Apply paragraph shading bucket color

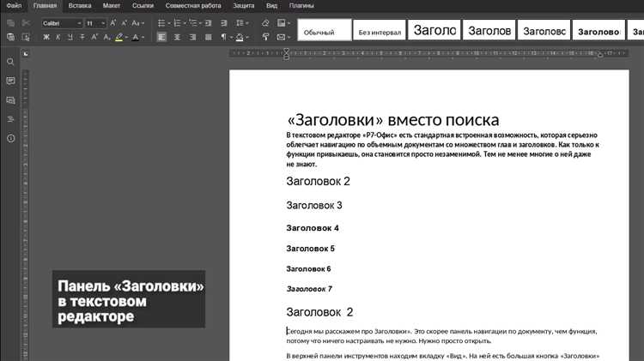pos(240,38)
